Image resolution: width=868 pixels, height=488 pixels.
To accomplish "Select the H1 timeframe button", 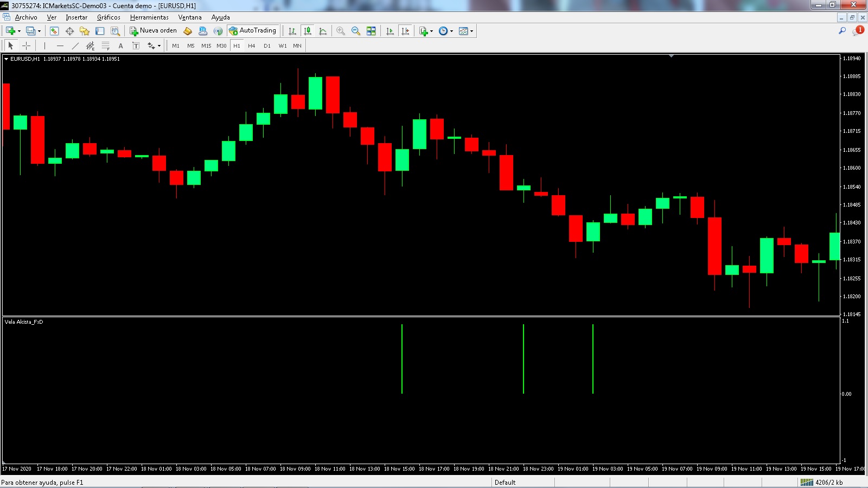I will click(237, 46).
